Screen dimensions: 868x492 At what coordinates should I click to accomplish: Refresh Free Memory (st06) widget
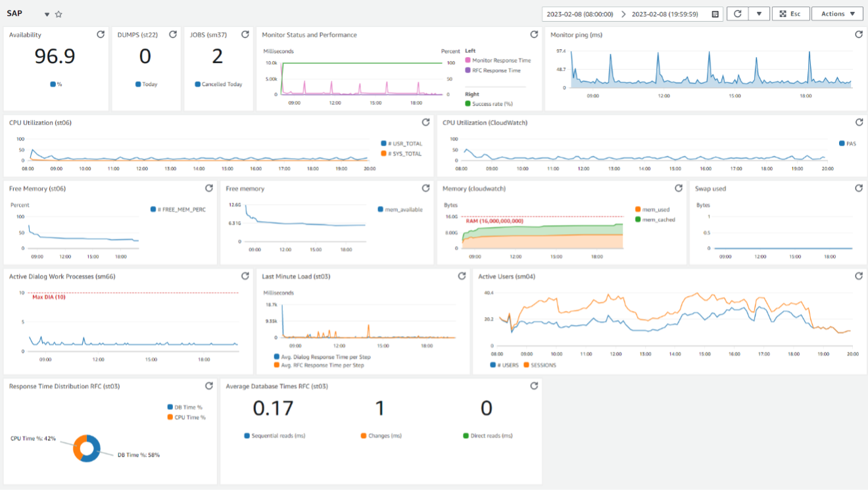click(x=209, y=188)
